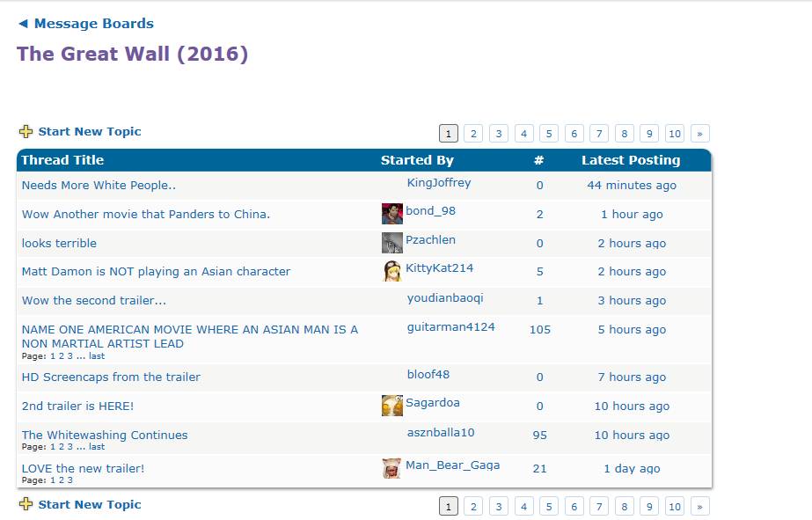View bloof48's profile
This screenshot has height=520, width=812.
(x=428, y=375)
